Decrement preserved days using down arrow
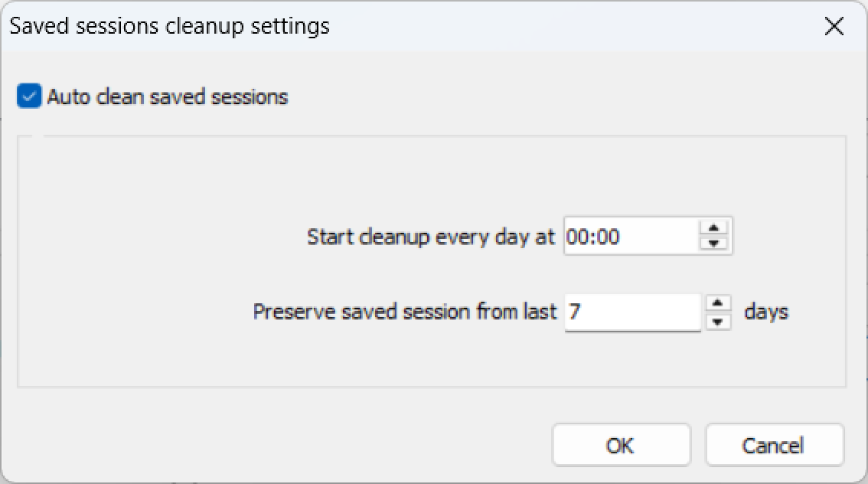This screenshot has width=868, height=484. pyautogui.click(x=716, y=321)
